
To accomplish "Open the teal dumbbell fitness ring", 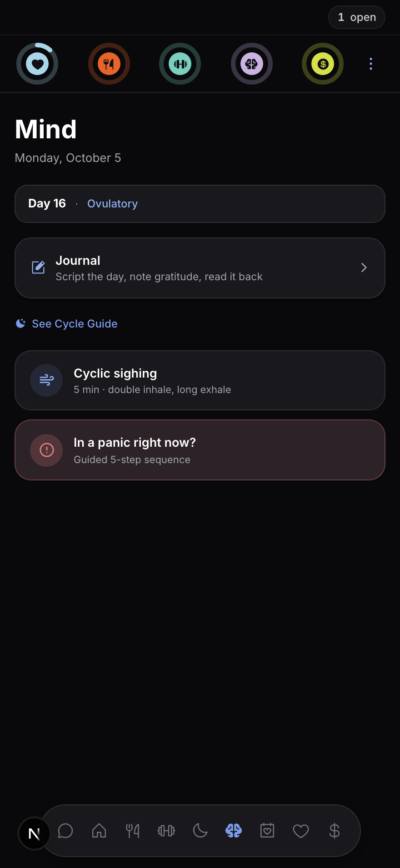I will point(180,64).
